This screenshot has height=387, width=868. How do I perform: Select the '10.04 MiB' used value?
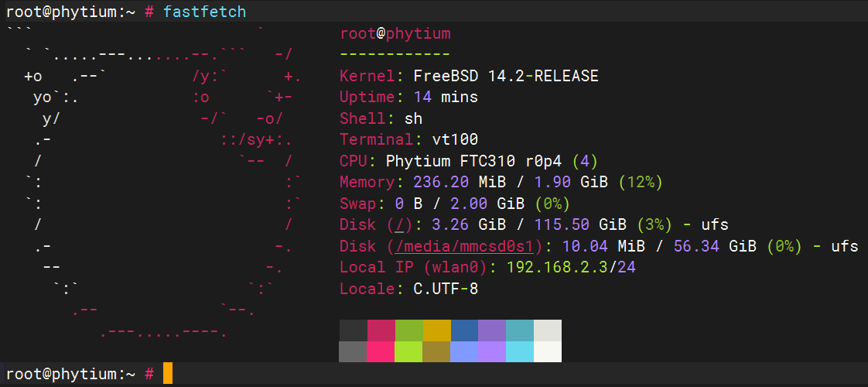604,246
